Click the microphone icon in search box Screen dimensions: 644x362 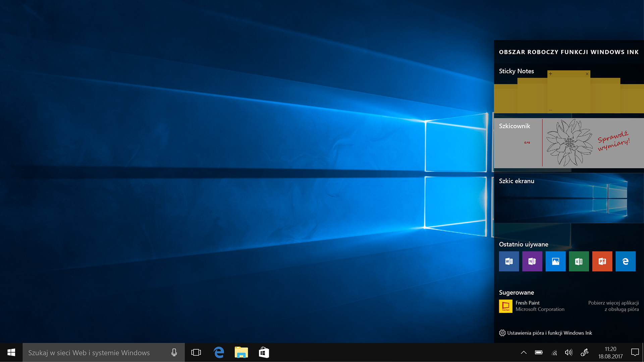click(174, 352)
